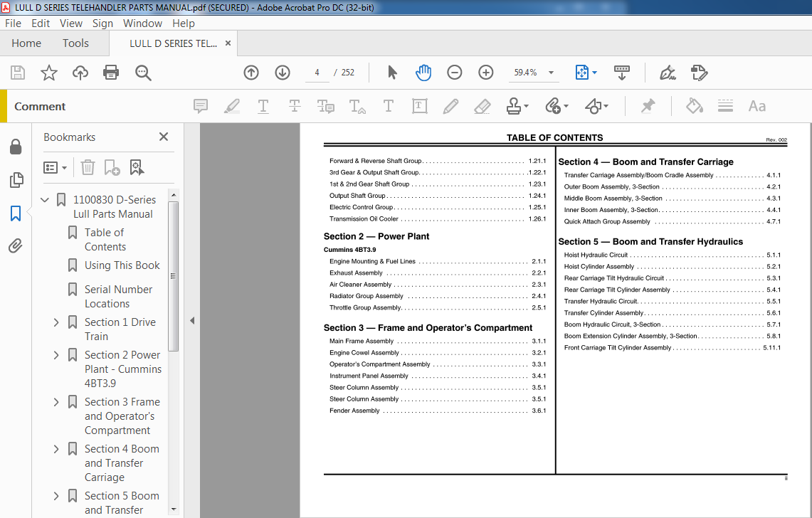
Task: Activate the hand pan tool
Action: 423,73
